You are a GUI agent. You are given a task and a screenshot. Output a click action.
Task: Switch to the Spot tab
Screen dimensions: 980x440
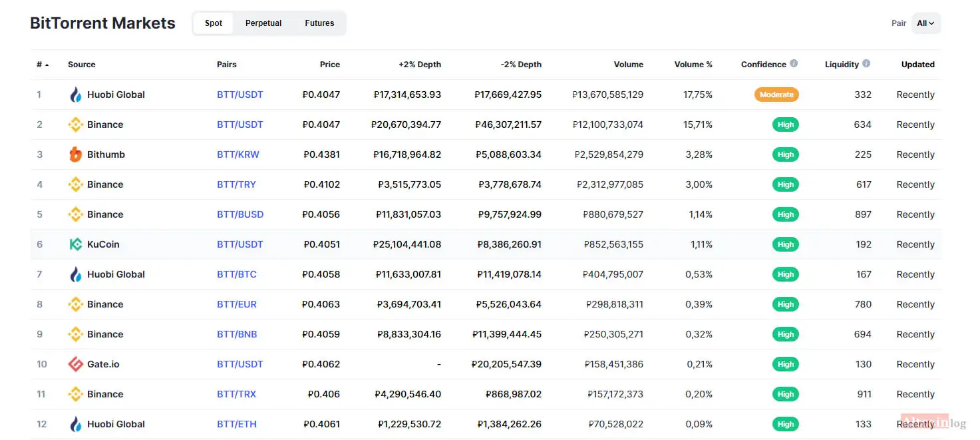(214, 23)
